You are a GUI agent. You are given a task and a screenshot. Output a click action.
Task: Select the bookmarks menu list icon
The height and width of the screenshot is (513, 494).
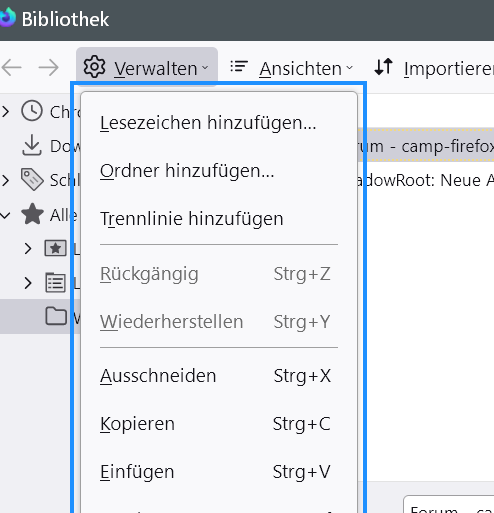point(55,283)
